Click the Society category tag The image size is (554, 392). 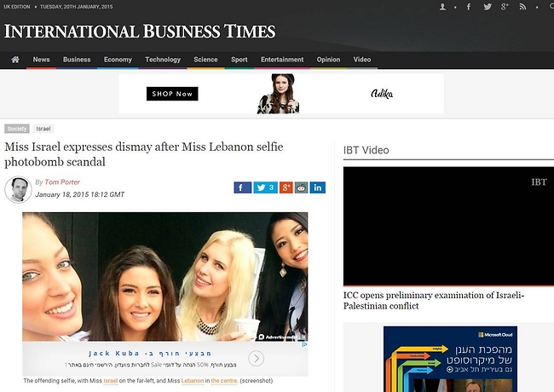point(16,129)
